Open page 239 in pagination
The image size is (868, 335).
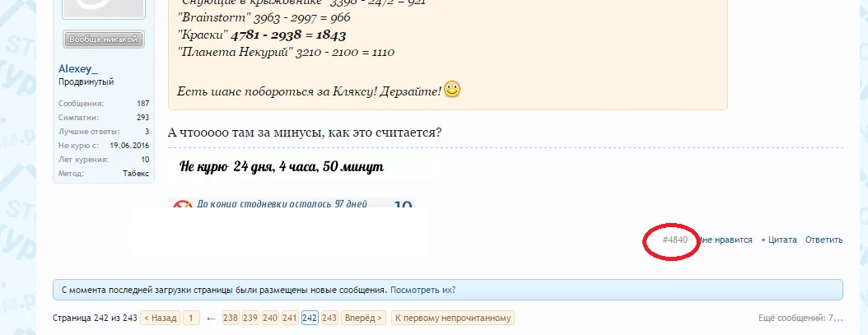250,318
